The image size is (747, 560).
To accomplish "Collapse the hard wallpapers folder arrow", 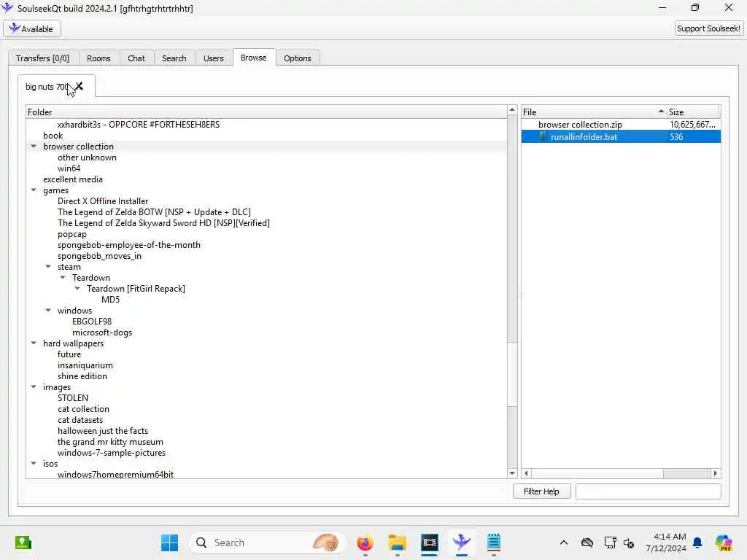I will (x=34, y=343).
